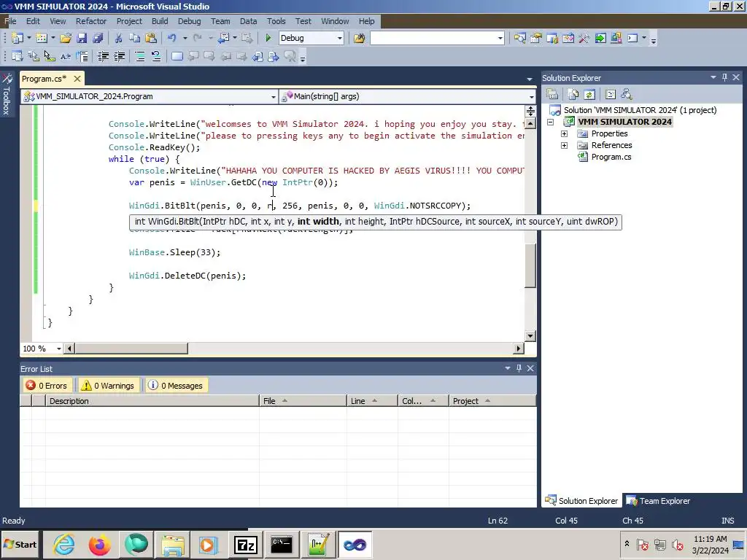
Task: Select Program.cs in Solution Explorer
Action: point(611,157)
